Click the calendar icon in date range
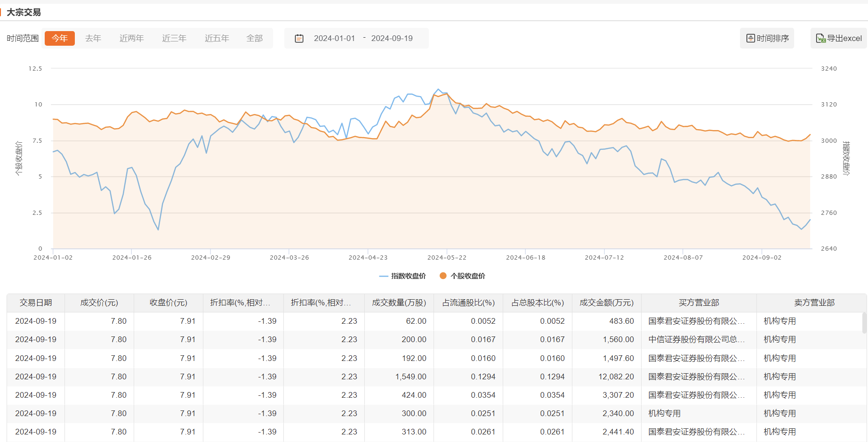Screen dimensions: 868x442 (299, 39)
